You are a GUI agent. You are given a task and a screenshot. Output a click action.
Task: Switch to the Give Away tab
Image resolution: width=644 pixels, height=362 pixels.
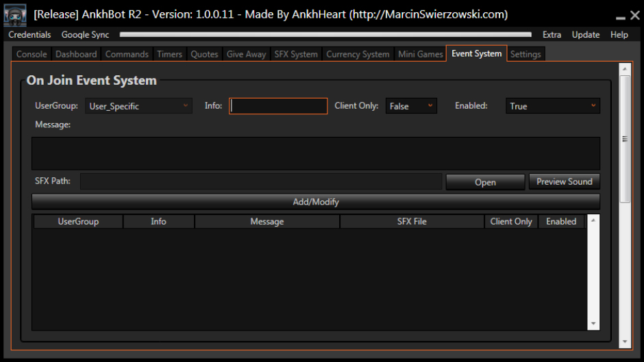247,54
